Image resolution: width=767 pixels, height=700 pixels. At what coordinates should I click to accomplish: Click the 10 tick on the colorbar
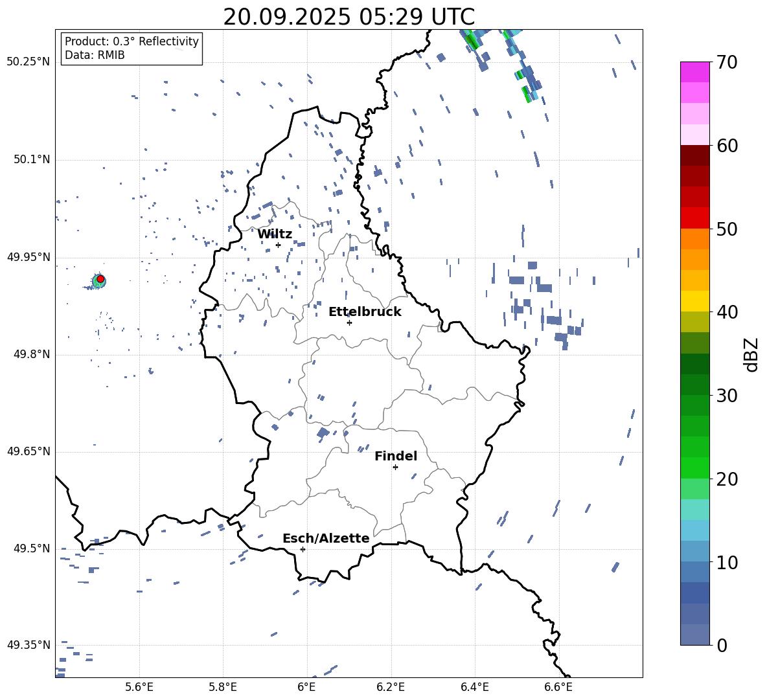coord(727,562)
